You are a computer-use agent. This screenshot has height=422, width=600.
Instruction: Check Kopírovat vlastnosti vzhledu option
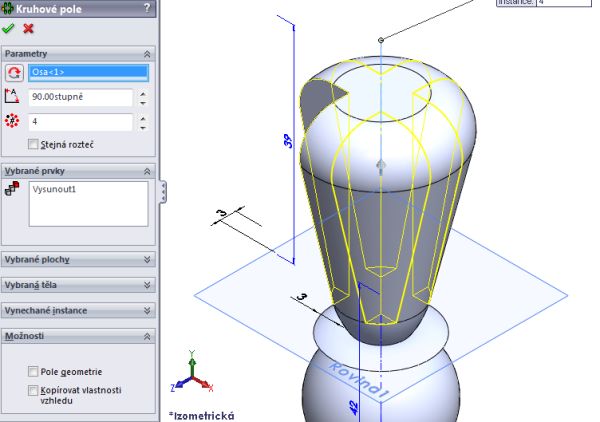[x=34, y=390]
